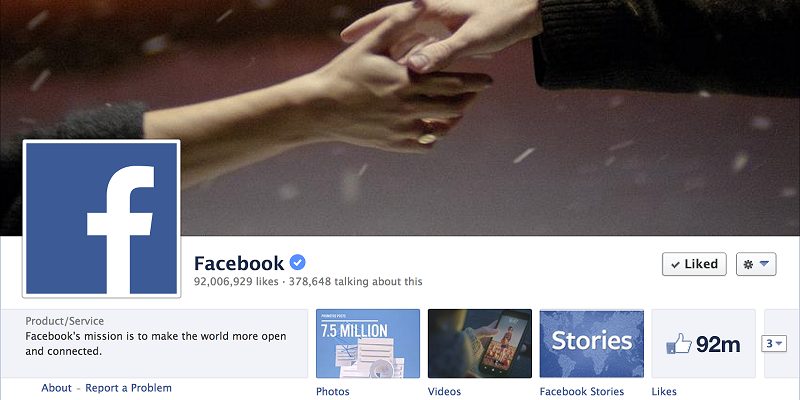This screenshot has width=800, height=400.
Task: Open the settings dropdown arrow next to gear
Action: coord(764,264)
